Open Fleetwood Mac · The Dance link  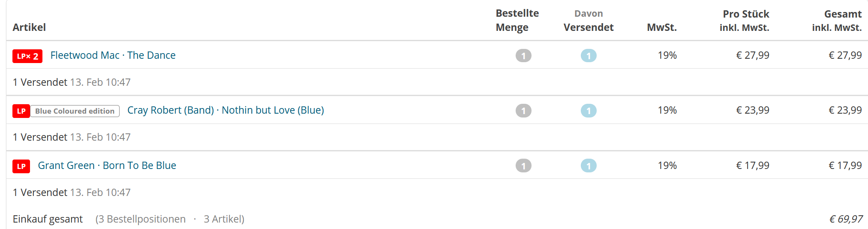coord(113,55)
